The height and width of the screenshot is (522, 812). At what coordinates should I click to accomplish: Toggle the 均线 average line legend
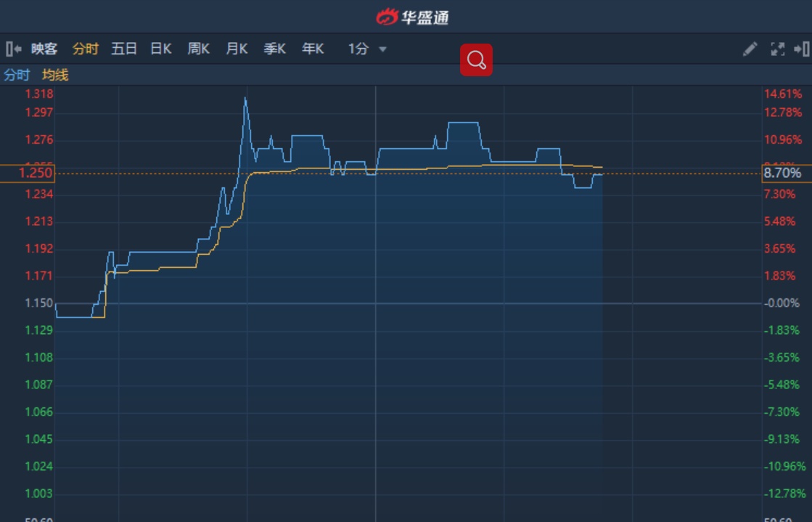point(55,75)
